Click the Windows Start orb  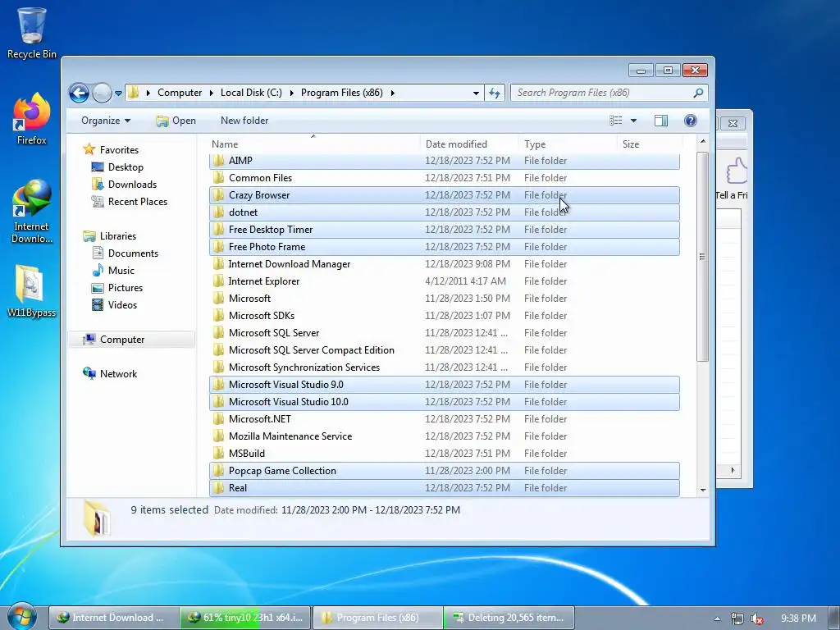point(22,617)
